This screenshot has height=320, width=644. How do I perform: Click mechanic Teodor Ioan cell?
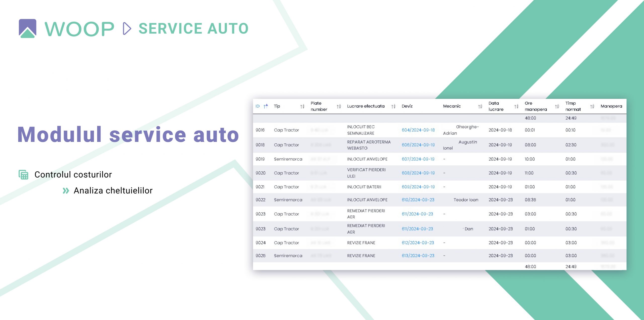466,200
